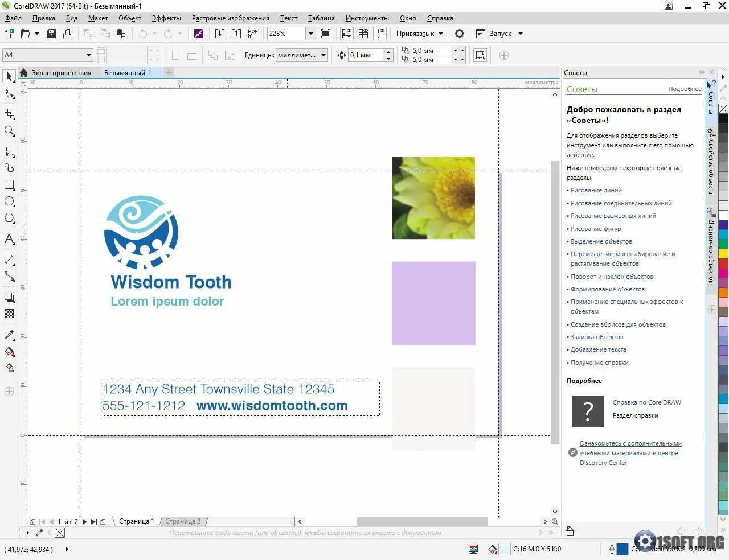The image size is (729, 560).
Task: Switch to Страница 2 page tab
Action: [x=183, y=521]
